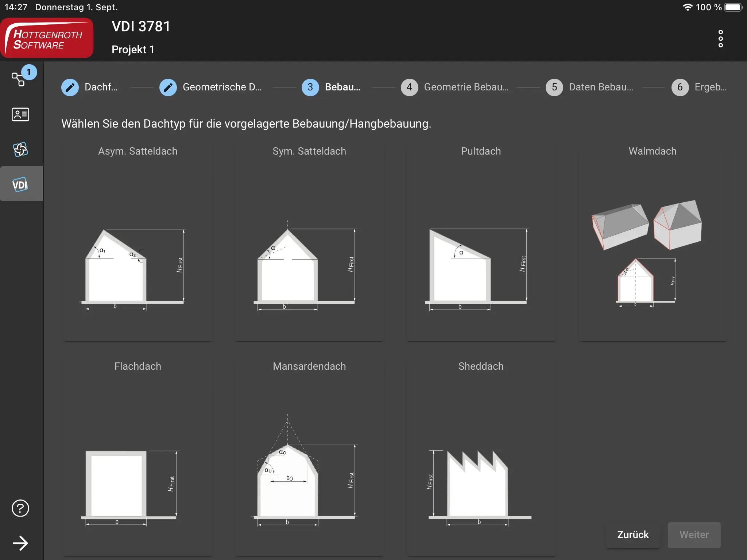Click the Hottgenroth Software logo
Screen dimensions: 747x560
click(x=47, y=39)
